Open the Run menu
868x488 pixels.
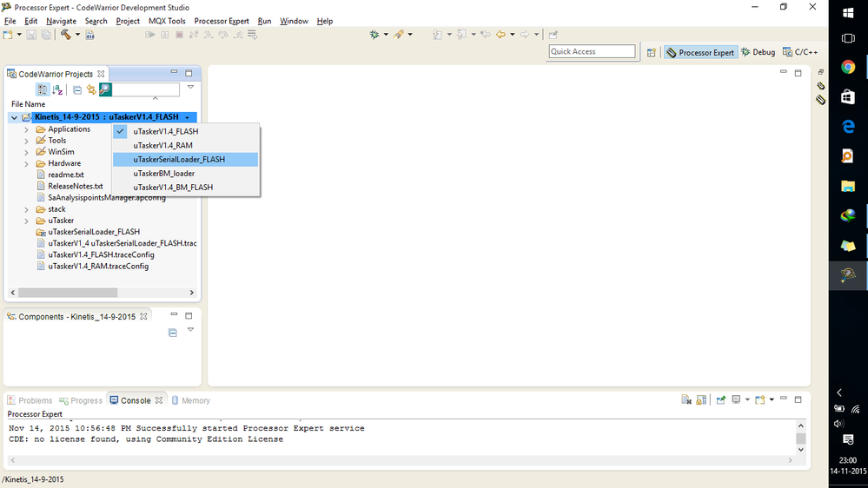(x=264, y=21)
